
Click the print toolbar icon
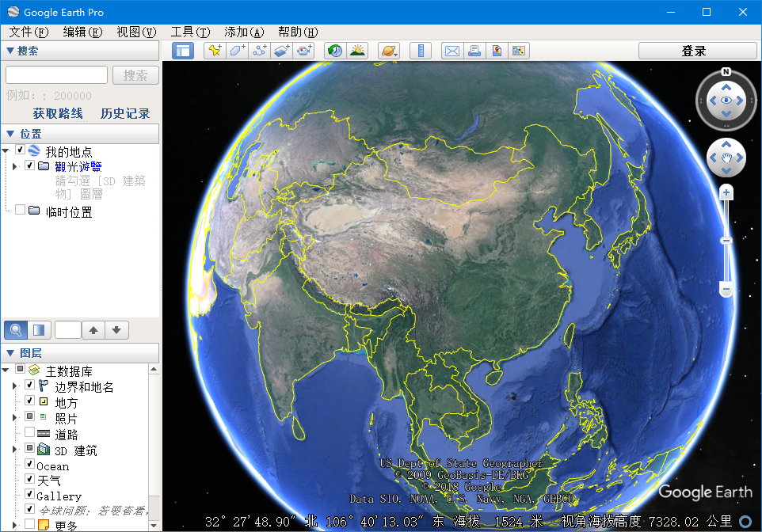pyautogui.click(x=474, y=51)
